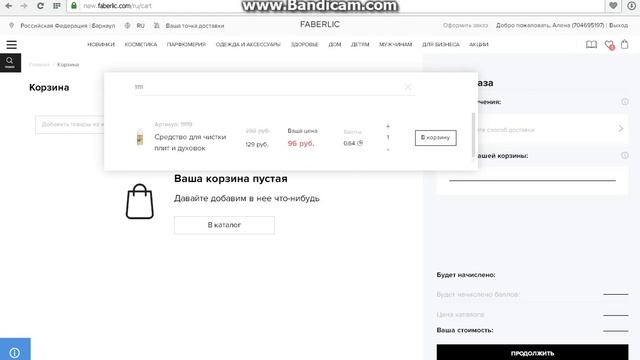
Task: Expand delivery method chevron
Action: (x=621, y=129)
